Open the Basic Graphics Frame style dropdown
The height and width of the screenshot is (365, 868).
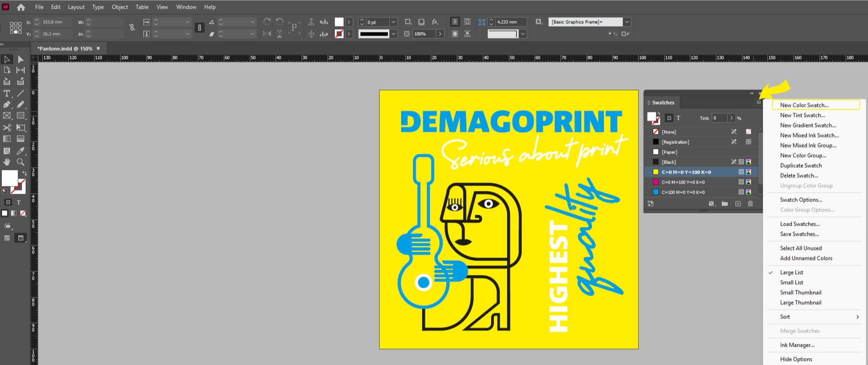pyautogui.click(x=627, y=22)
